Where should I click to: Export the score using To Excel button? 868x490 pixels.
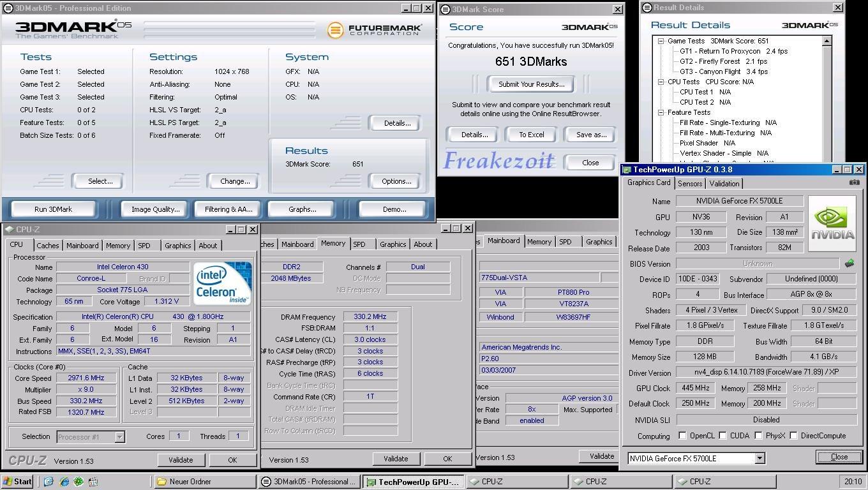(531, 135)
